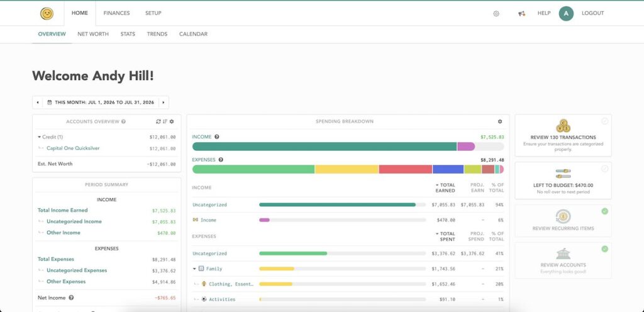The width and height of the screenshot is (644, 312).
Task: Click the purple segment of the income bar
Action: (x=466, y=147)
